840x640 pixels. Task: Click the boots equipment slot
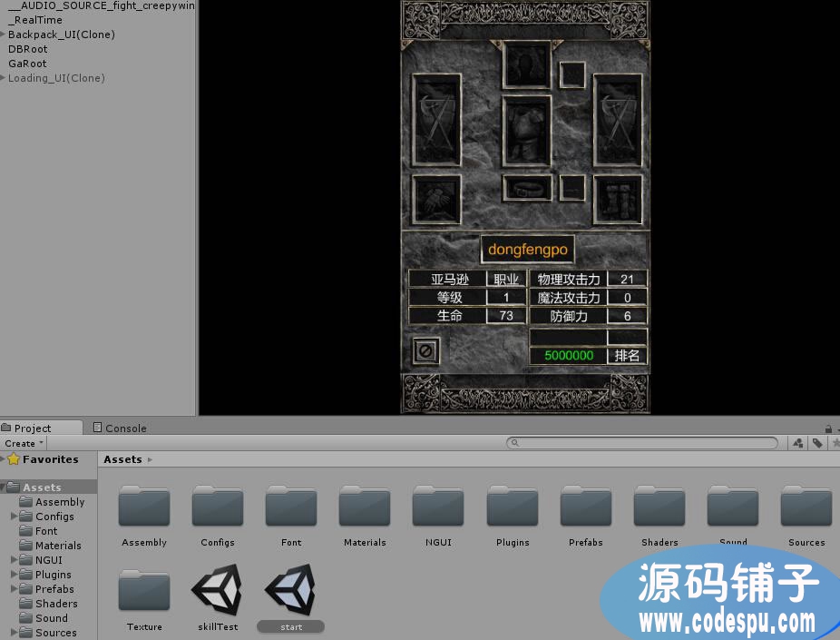tap(618, 200)
